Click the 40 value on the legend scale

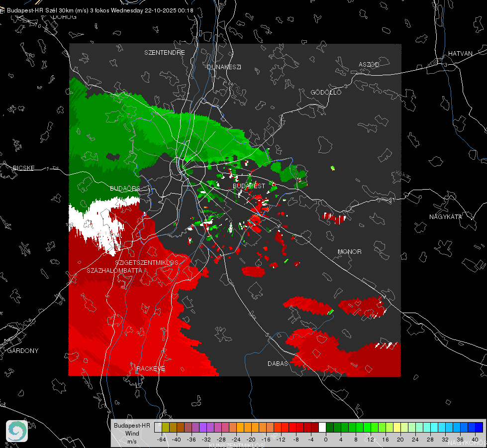point(475,440)
